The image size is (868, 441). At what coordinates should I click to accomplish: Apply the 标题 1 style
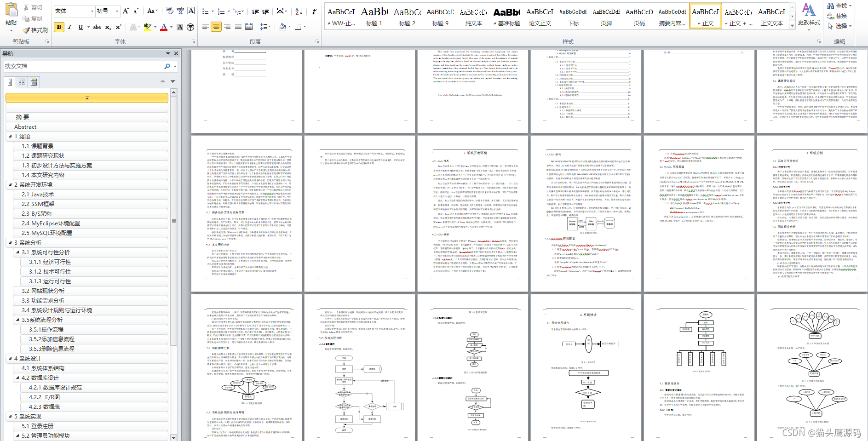(374, 17)
